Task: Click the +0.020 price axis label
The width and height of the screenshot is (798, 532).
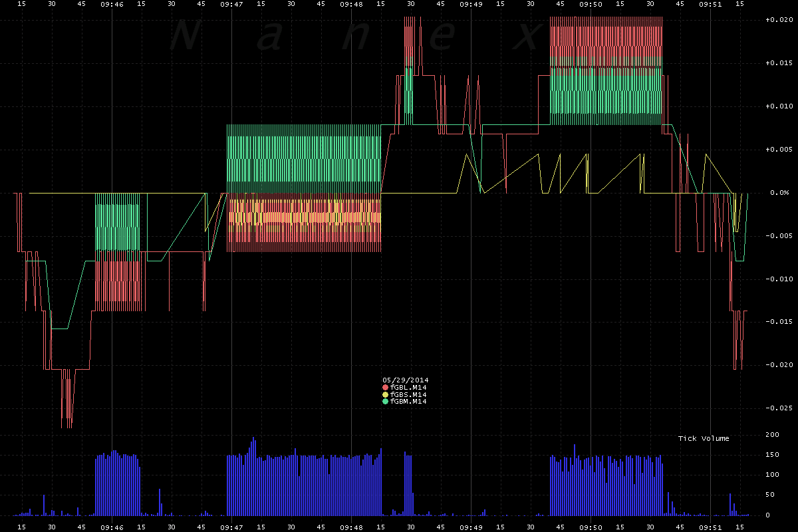Action: (780, 20)
